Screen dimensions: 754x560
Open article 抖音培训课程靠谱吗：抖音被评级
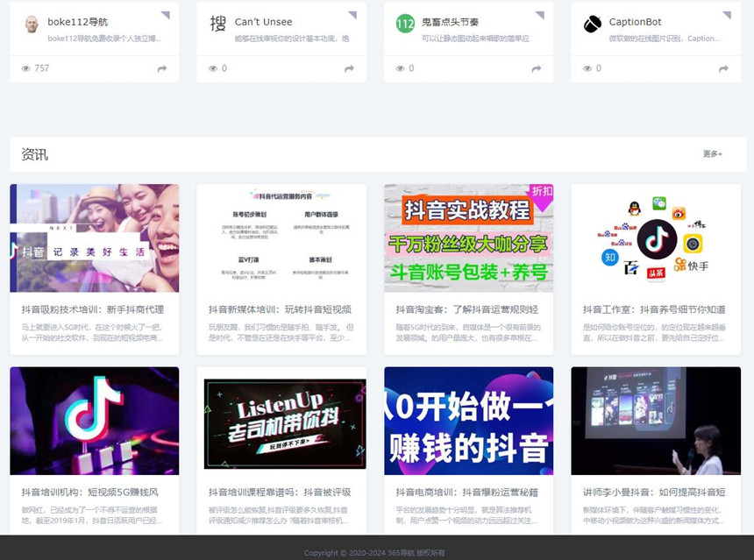(280, 493)
